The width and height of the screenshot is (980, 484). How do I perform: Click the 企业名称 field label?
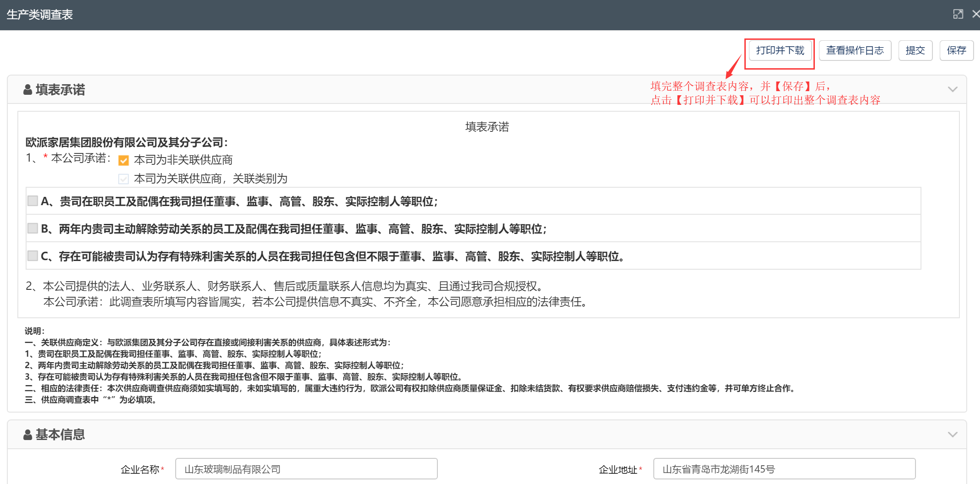coord(140,469)
